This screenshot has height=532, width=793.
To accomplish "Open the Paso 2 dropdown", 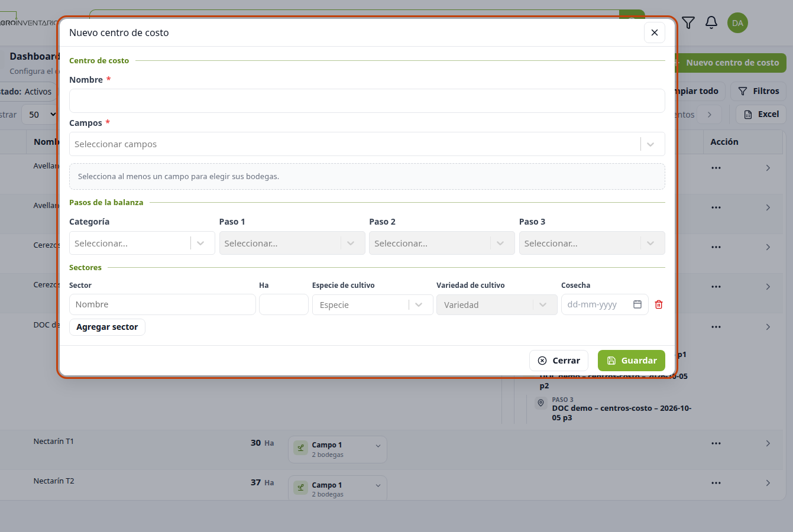I will (x=442, y=243).
